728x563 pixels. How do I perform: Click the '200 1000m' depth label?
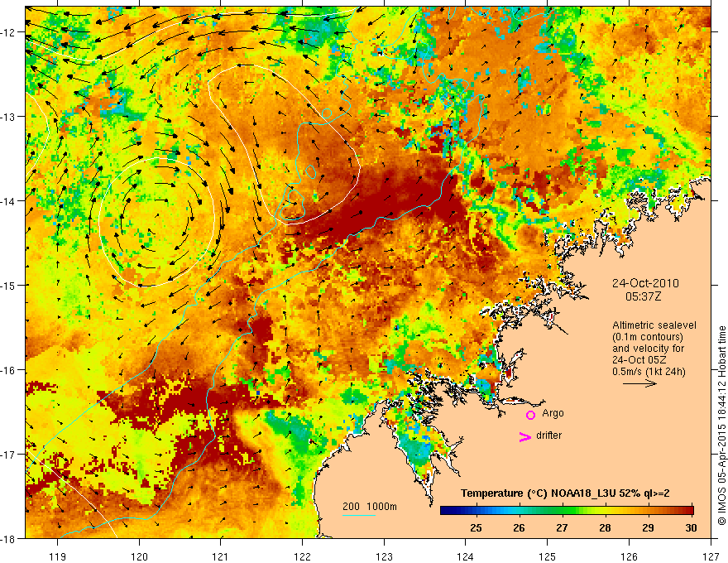point(370,507)
